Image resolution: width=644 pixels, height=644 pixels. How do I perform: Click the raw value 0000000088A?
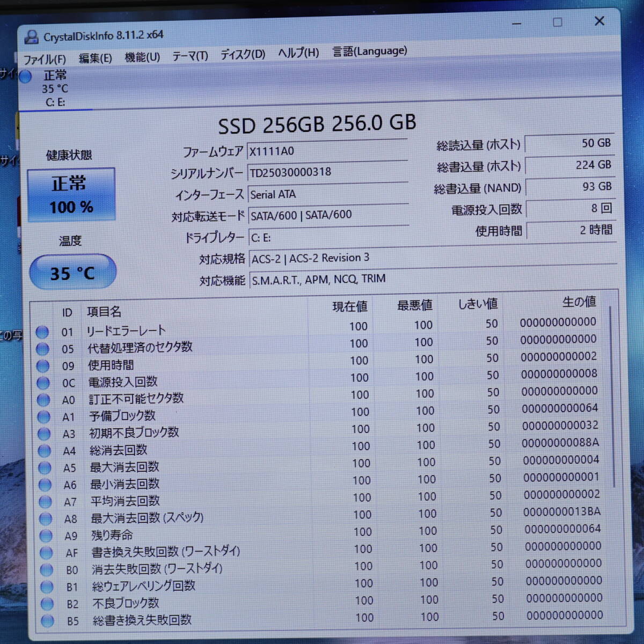[560, 443]
